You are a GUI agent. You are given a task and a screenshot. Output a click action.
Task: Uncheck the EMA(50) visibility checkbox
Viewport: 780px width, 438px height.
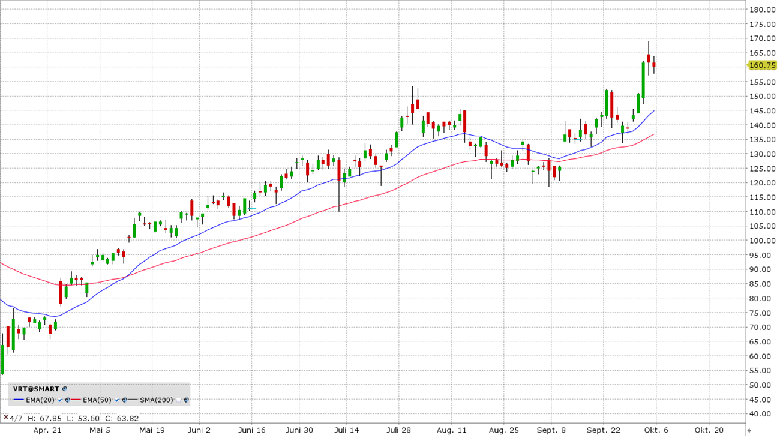click(x=117, y=400)
